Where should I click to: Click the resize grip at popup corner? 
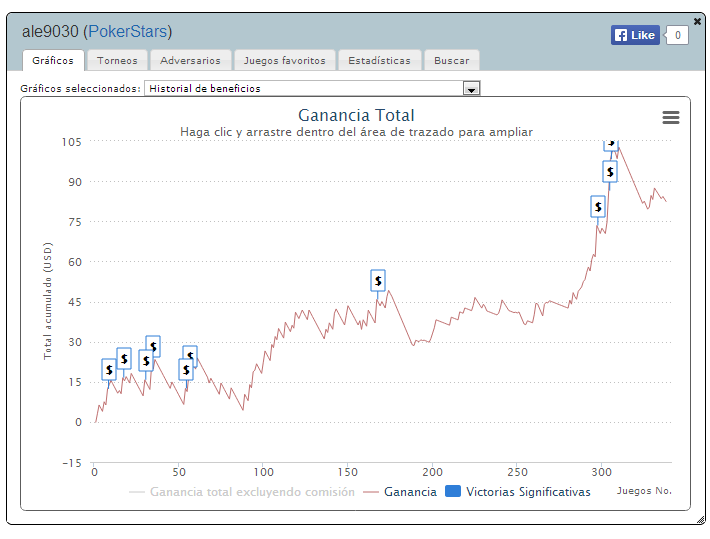700,520
